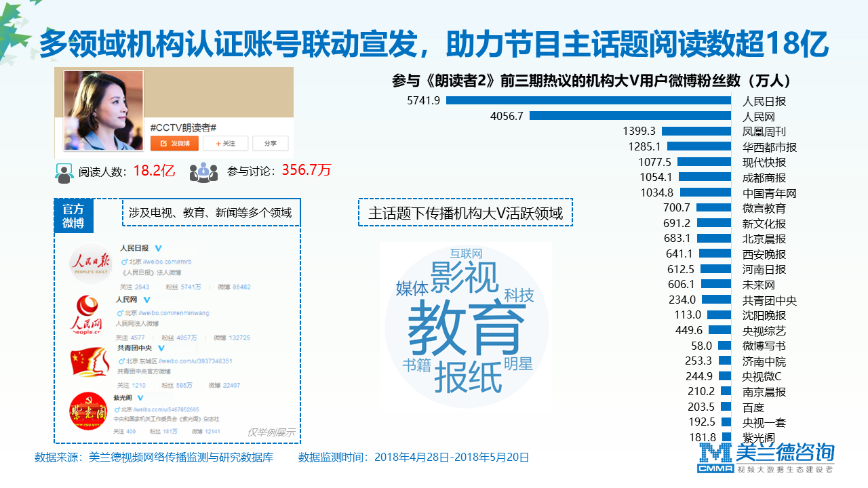Image resolution: width=868 pixels, height=488 pixels.
Task: Click the 凤凰周刊 bar in the fans chart
Action: (696, 131)
